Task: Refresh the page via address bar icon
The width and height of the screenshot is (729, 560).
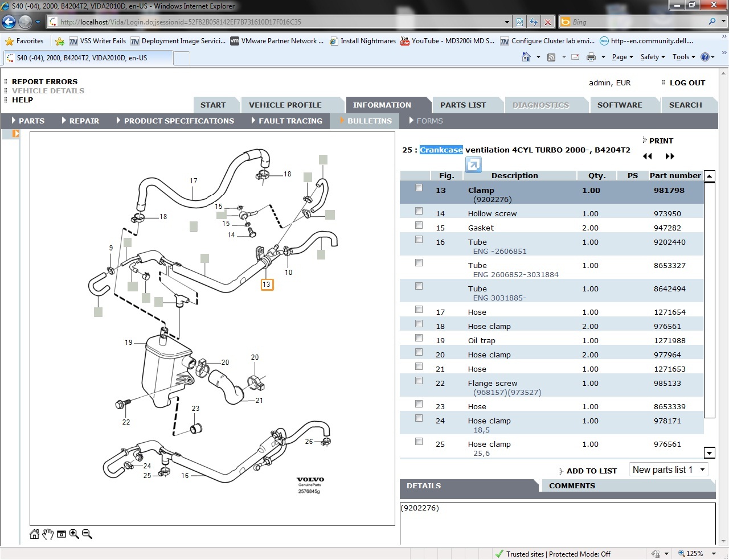Action: click(534, 22)
